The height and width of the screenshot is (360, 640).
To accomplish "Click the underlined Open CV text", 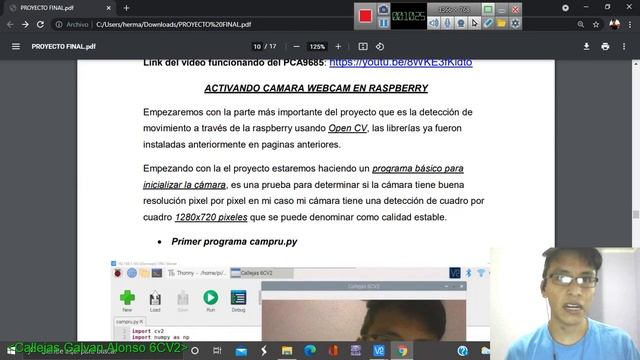I will coord(348,128).
